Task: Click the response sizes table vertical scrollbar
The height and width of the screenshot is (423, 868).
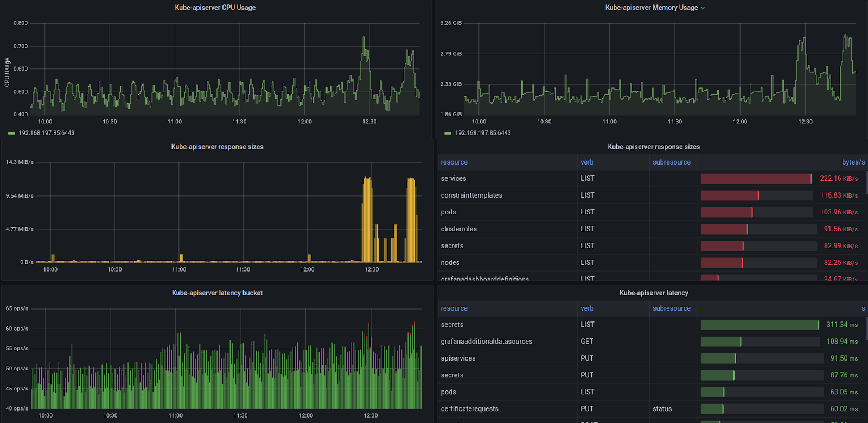Action: tap(866, 182)
